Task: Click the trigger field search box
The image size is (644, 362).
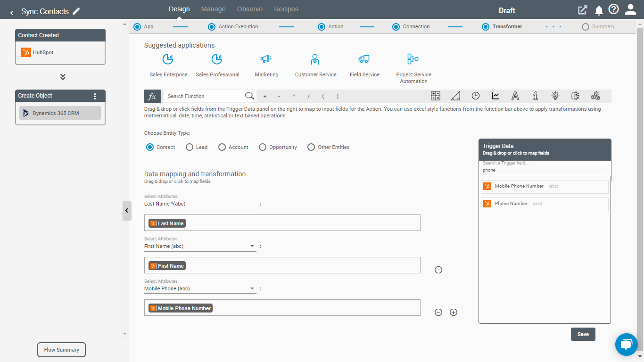Action: (545, 170)
